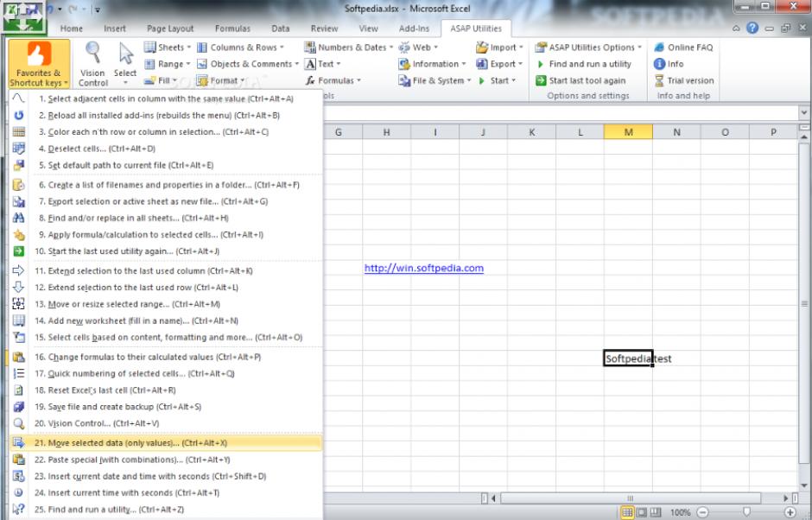The height and width of the screenshot is (520, 812).
Task: Open the Online FAQ link
Action: click(683, 48)
